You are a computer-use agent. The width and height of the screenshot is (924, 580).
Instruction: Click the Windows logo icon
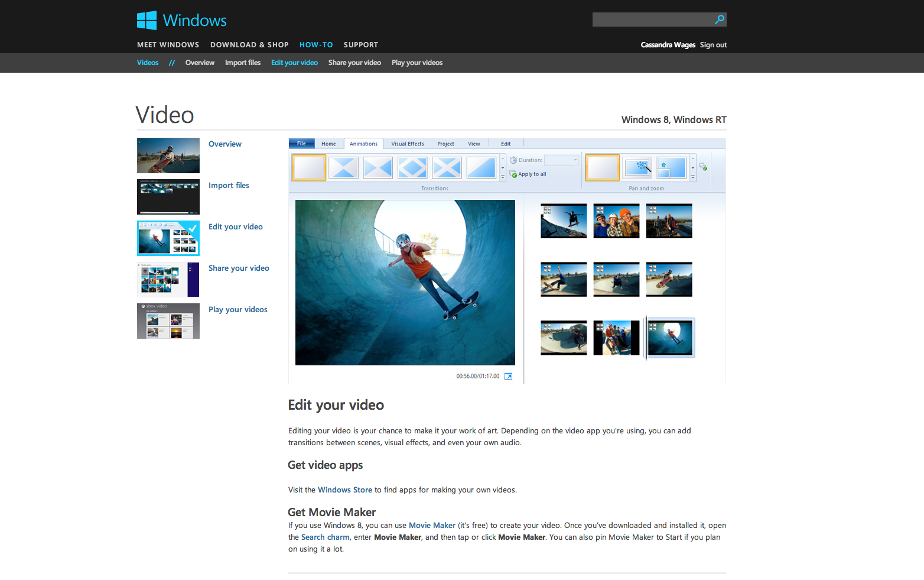147,20
